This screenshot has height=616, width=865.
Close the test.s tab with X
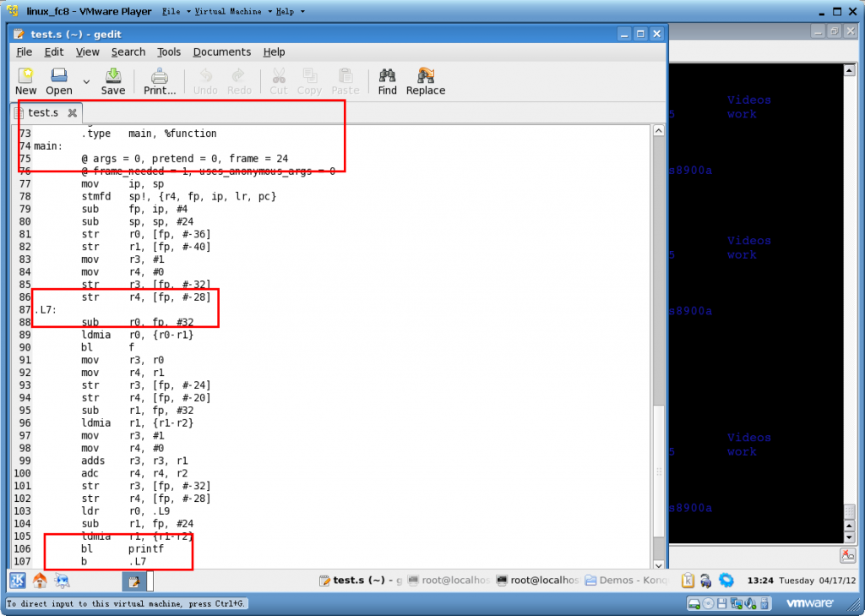[73, 112]
